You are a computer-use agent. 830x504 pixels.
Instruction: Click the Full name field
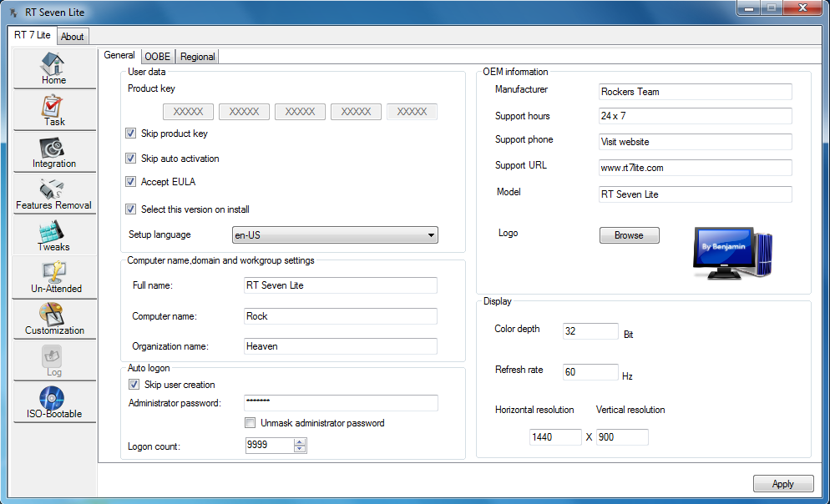click(x=341, y=285)
